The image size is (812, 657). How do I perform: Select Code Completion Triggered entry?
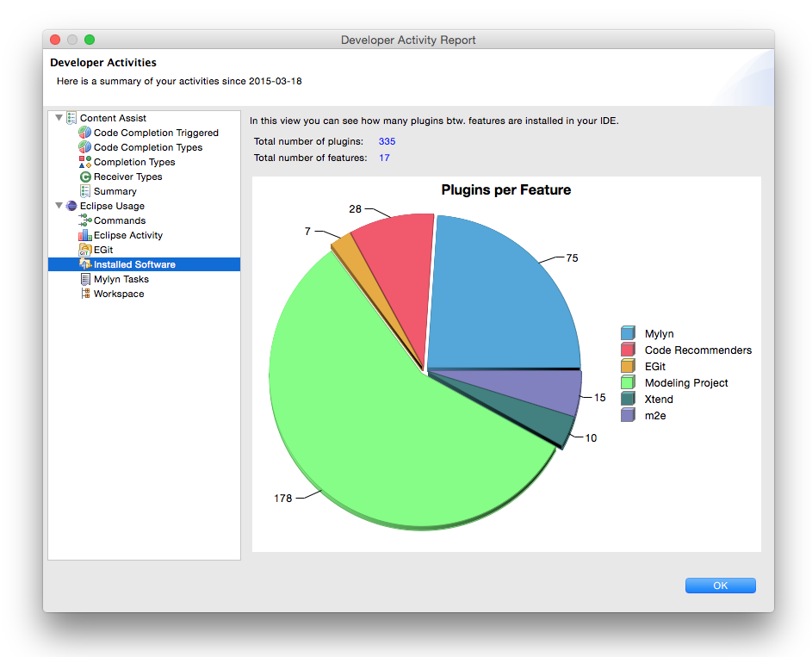(x=156, y=133)
